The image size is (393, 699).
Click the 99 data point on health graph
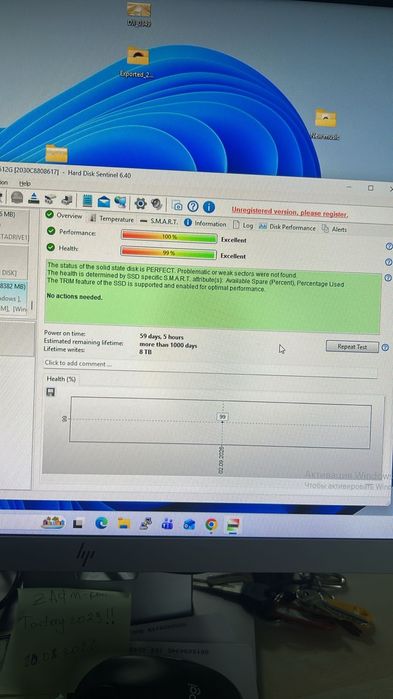coord(223,417)
